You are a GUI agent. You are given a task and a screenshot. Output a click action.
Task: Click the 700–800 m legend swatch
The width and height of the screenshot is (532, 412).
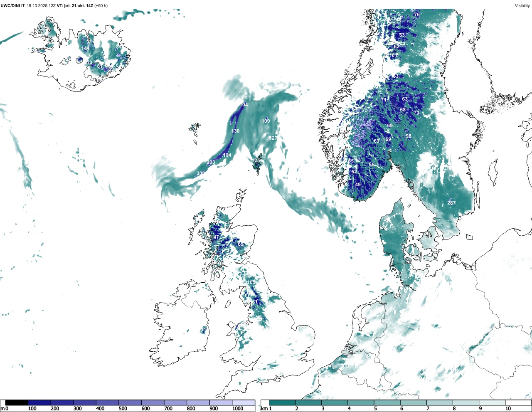[175, 402]
